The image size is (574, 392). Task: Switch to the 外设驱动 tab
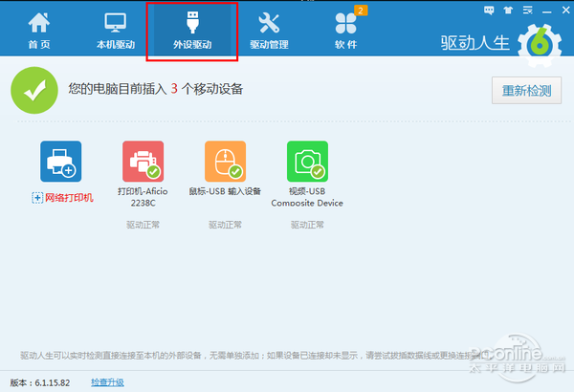(191, 31)
